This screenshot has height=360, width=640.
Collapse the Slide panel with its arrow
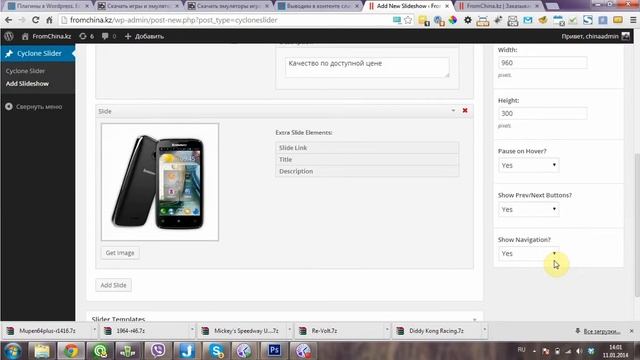453,111
